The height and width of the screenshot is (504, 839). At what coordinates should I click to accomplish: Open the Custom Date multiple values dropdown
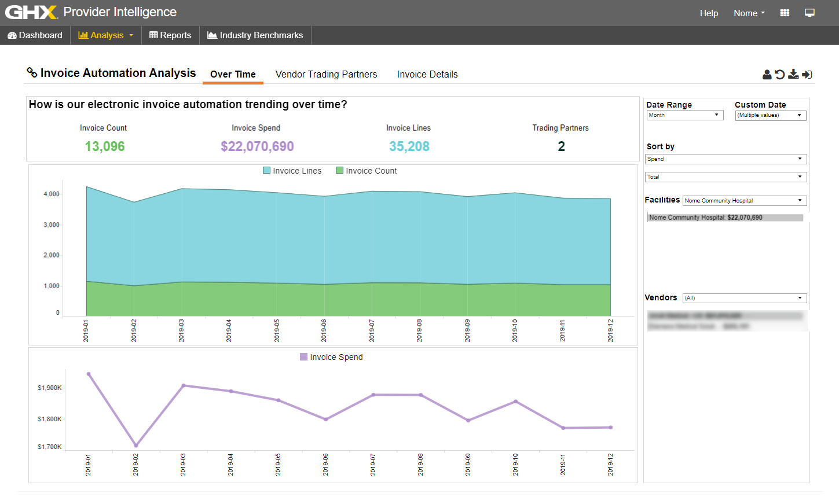coord(771,115)
